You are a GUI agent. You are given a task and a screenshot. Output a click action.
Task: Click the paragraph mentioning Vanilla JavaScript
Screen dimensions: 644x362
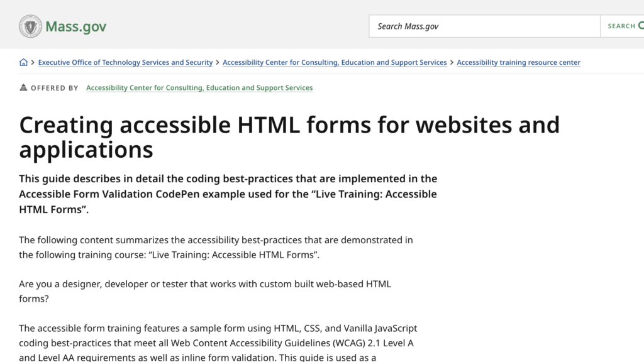[218, 343]
